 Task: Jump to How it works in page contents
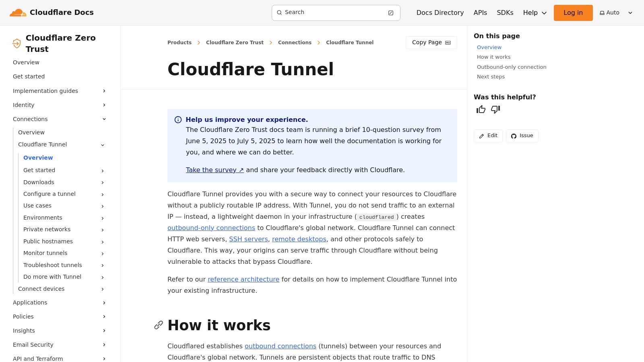click(x=493, y=57)
